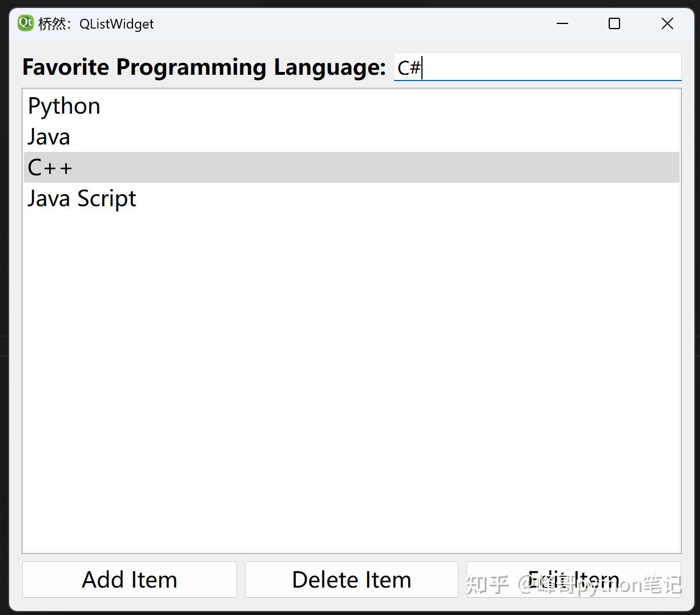Click the Delete Item button
The height and width of the screenshot is (615, 700).
(x=351, y=580)
